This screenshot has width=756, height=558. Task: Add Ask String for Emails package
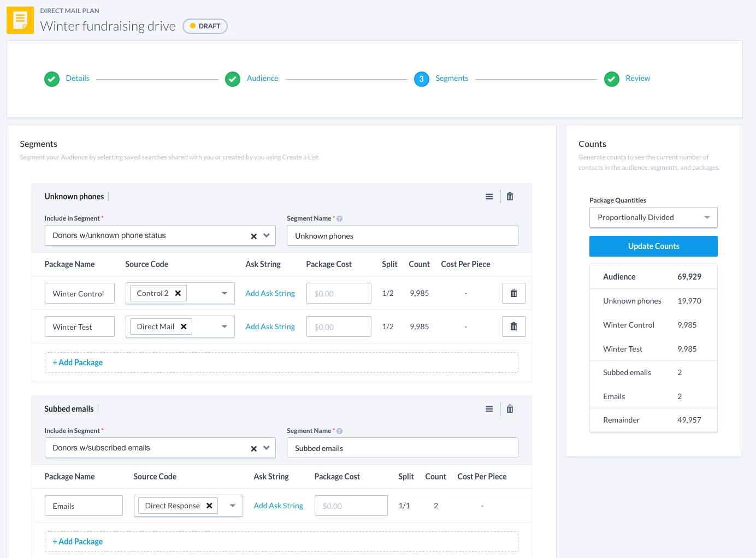(x=278, y=506)
